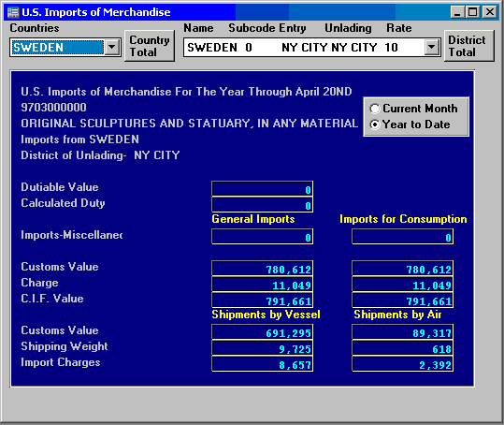Image resolution: width=504 pixels, height=425 pixels.
Task: Click air Shipping Weight 618
Action: (x=402, y=348)
